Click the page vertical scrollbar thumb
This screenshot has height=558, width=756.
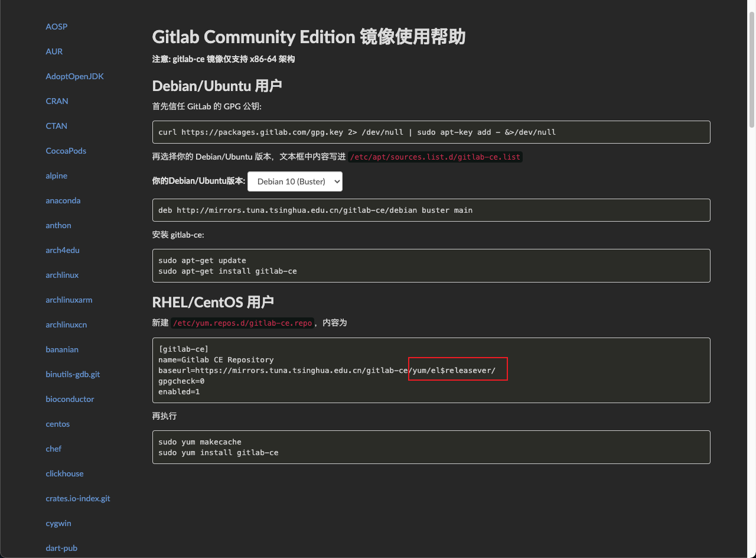tap(752, 69)
